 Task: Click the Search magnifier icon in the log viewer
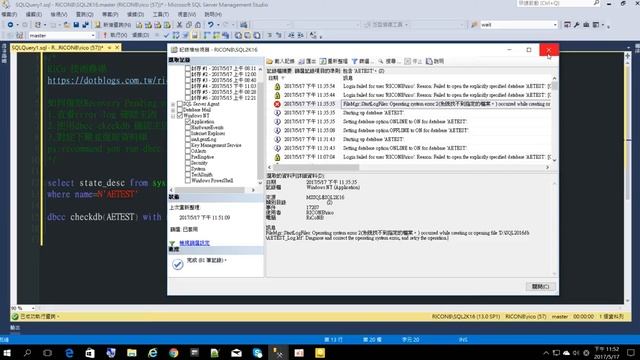pyautogui.click(x=381, y=61)
